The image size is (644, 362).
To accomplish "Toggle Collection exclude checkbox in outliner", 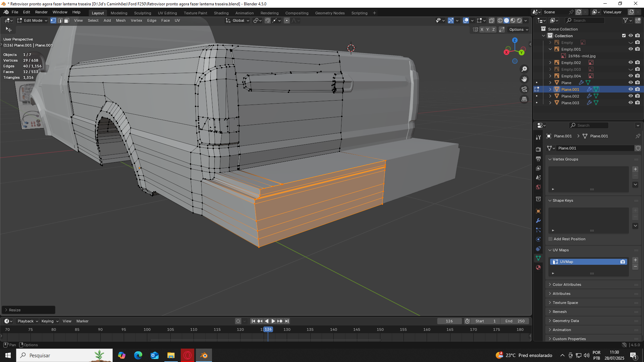I will pyautogui.click(x=624, y=36).
